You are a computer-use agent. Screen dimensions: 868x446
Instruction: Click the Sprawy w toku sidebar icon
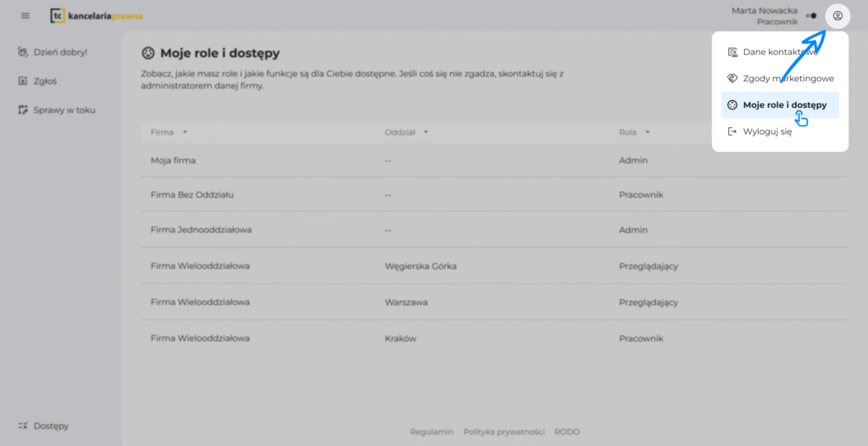[x=23, y=110]
